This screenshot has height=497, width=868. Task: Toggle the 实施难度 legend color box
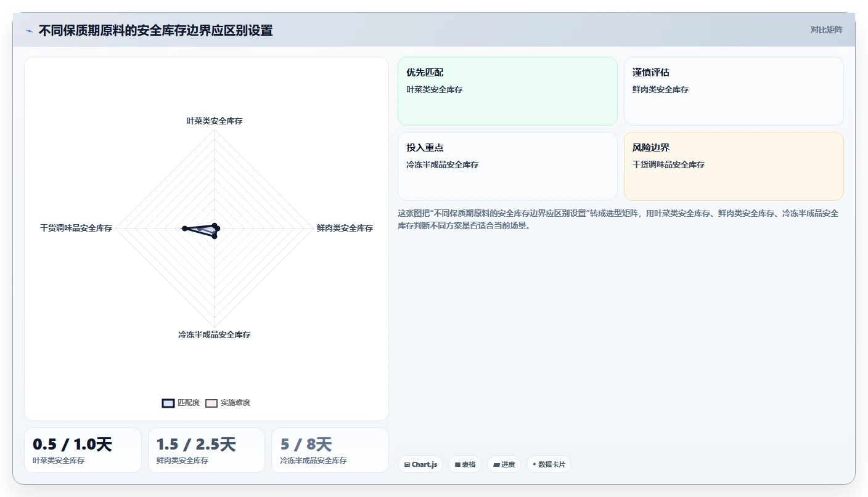pyautogui.click(x=211, y=403)
